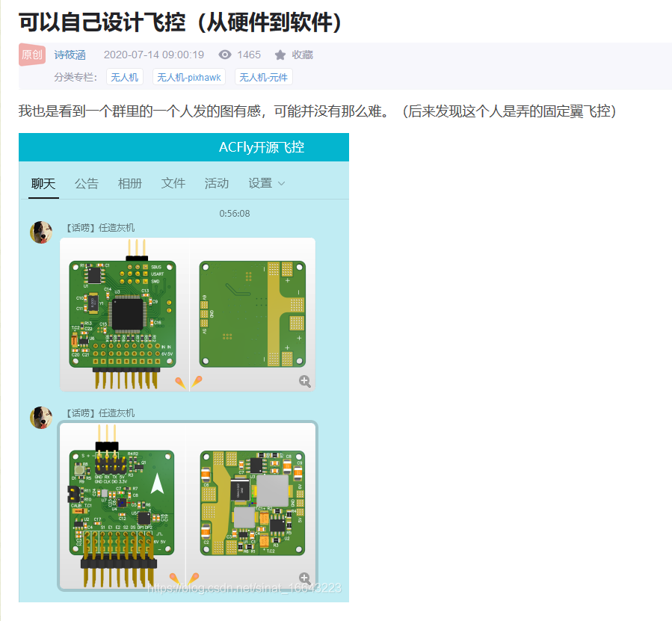Click sender name above second image
672x621 pixels.
point(99,413)
